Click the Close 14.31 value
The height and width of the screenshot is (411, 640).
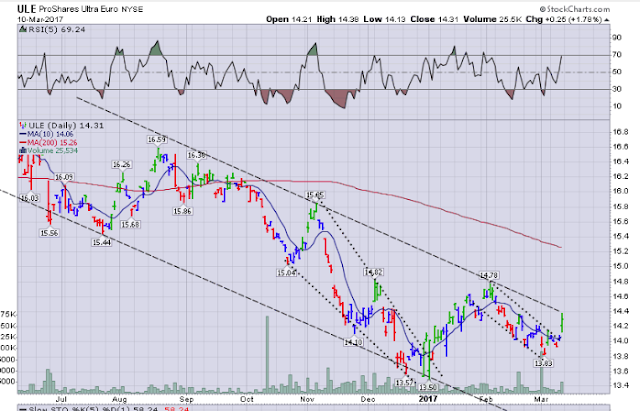(435, 19)
